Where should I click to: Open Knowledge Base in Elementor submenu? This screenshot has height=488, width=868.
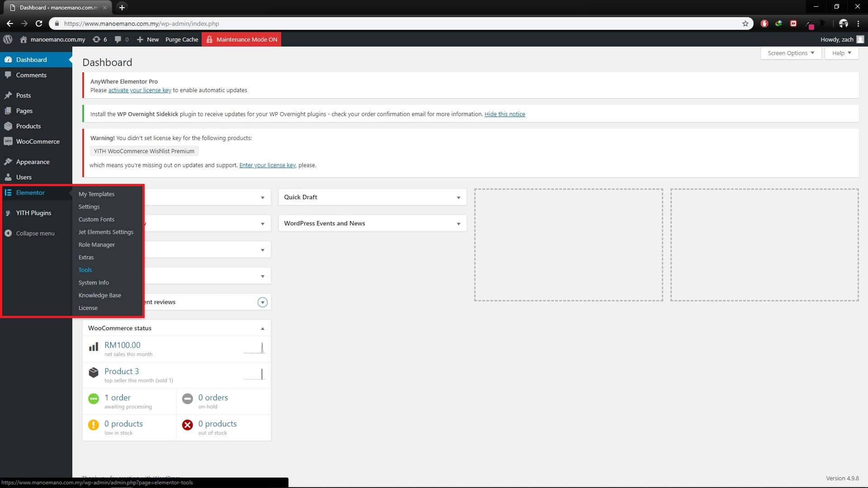pos(100,295)
